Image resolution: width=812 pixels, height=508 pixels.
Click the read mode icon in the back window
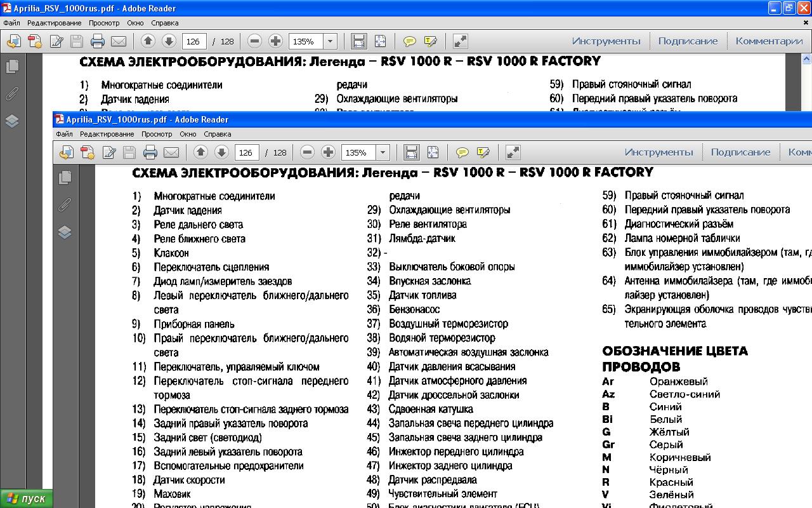coord(461,41)
